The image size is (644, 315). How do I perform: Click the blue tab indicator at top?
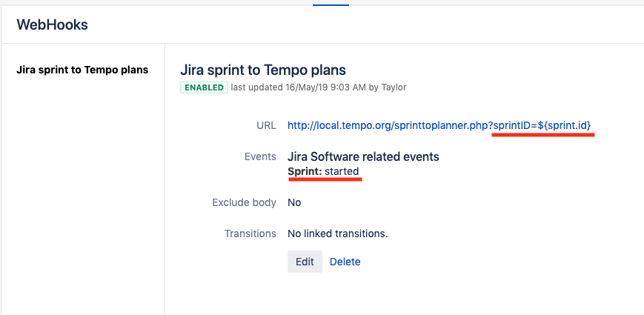(x=331, y=4)
